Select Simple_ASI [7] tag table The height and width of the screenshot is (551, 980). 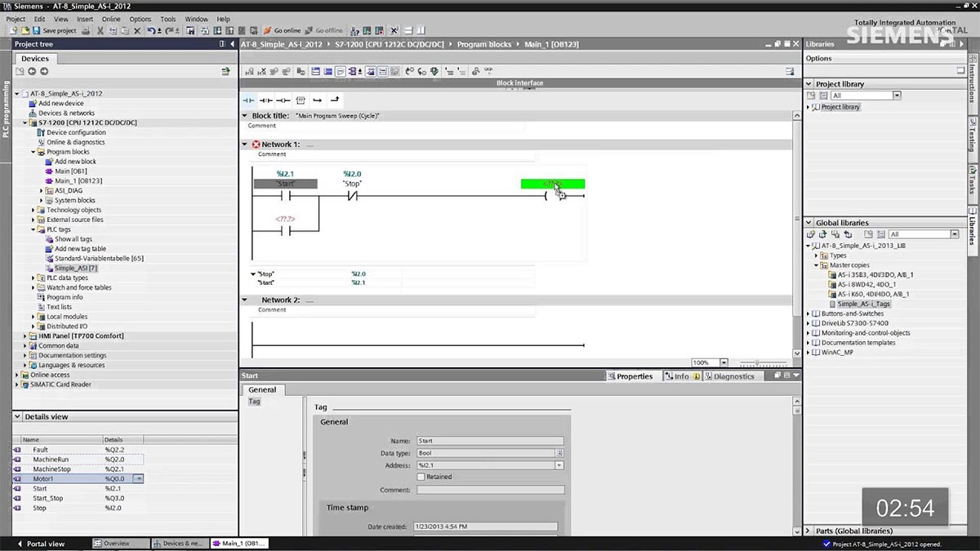pyautogui.click(x=76, y=268)
